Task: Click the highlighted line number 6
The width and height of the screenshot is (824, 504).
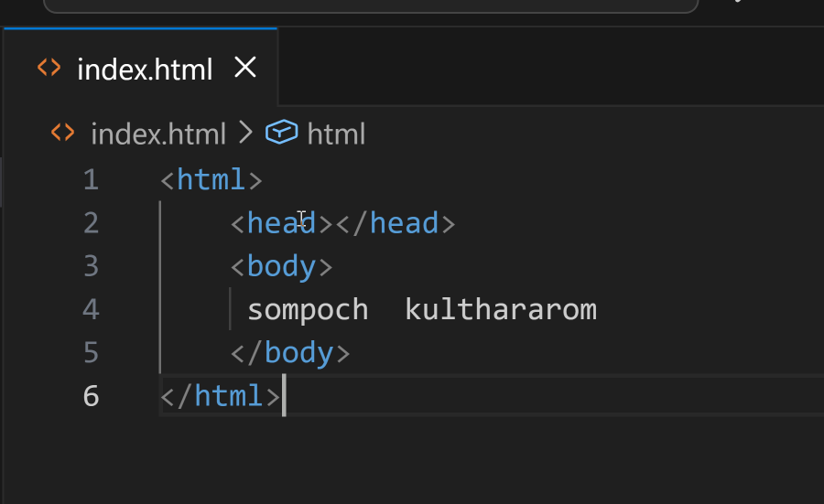Action: [90, 396]
